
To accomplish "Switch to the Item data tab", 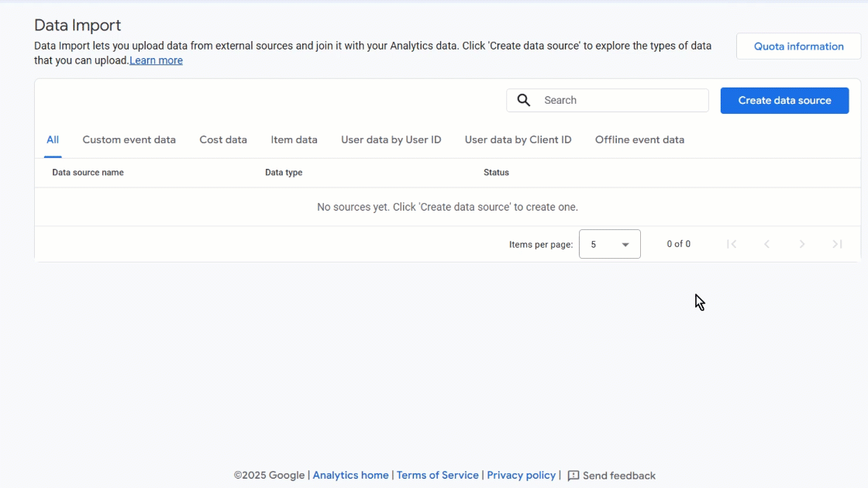I will tap(294, 140).
